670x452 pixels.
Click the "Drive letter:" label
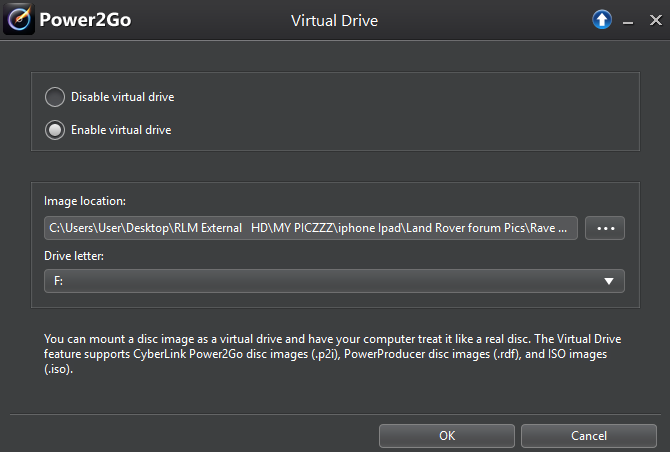click(x=74, y=255)
